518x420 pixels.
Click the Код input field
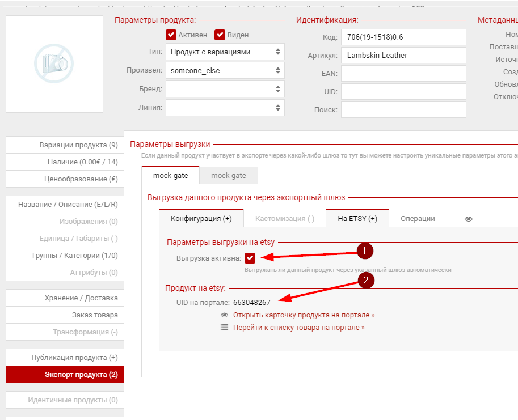click(x=403, y=37)
